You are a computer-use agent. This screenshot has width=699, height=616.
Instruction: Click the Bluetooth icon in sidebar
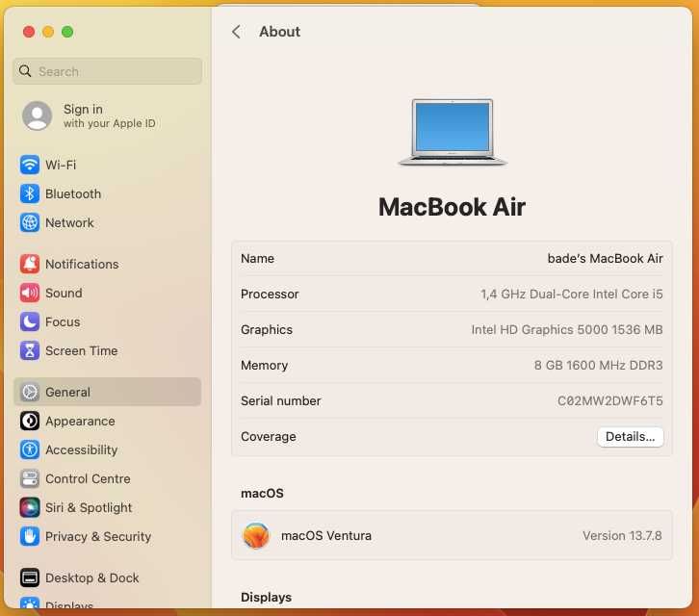click(x=30, y=193)
